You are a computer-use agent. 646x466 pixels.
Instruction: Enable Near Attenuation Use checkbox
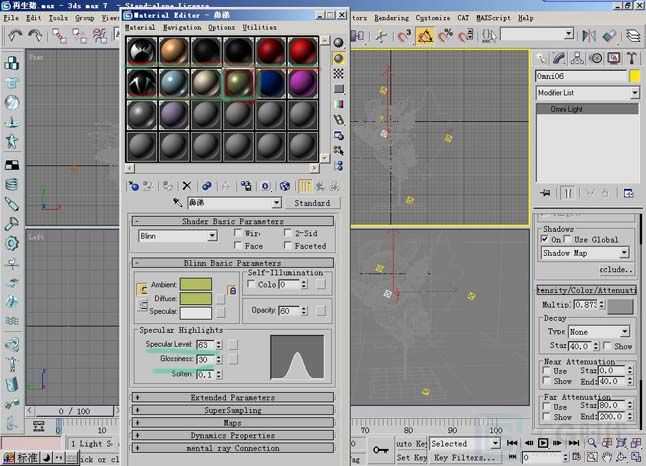click(x=547, y=370)
